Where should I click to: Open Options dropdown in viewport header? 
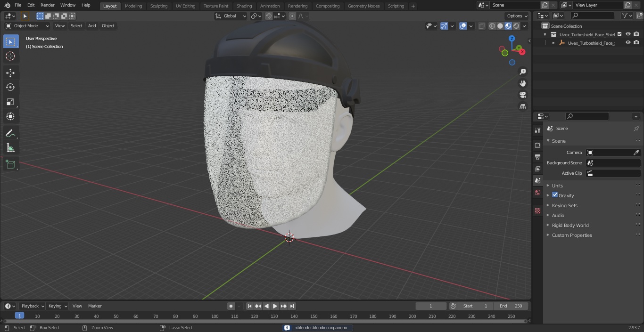pyautogui.click(x=517, y=16)
